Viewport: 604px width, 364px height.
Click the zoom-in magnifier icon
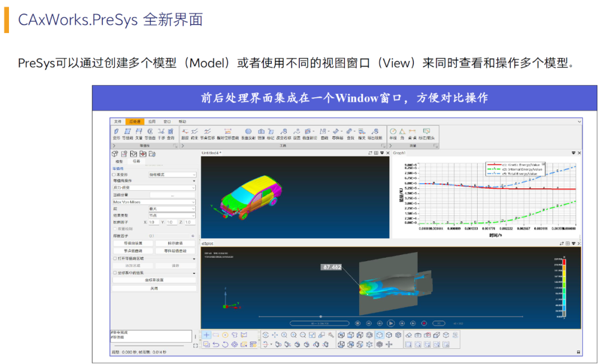click(x=294, y=335)
